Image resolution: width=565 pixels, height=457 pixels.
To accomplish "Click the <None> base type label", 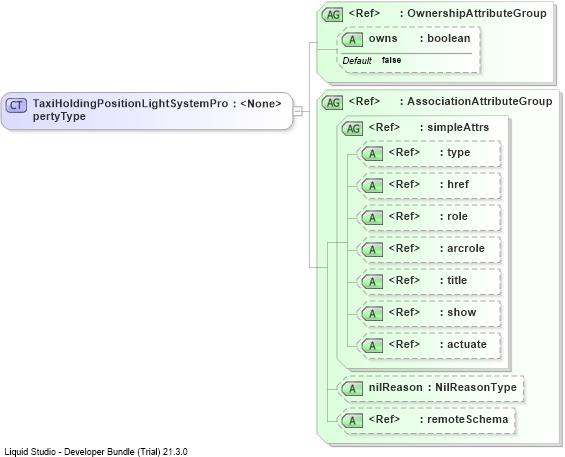I will [261, 104].
